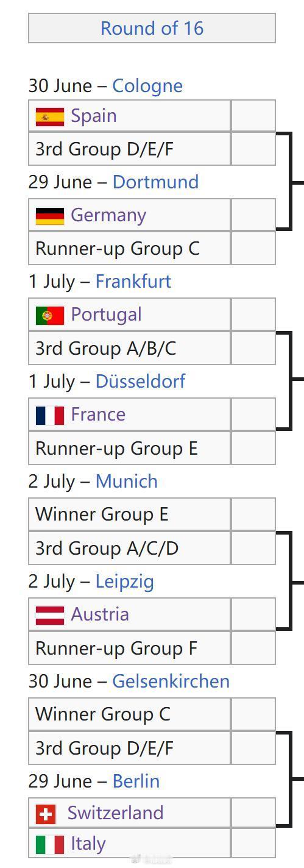Select the Runner-up Group C cell
The image size is (304, 868).
(130, 248)
